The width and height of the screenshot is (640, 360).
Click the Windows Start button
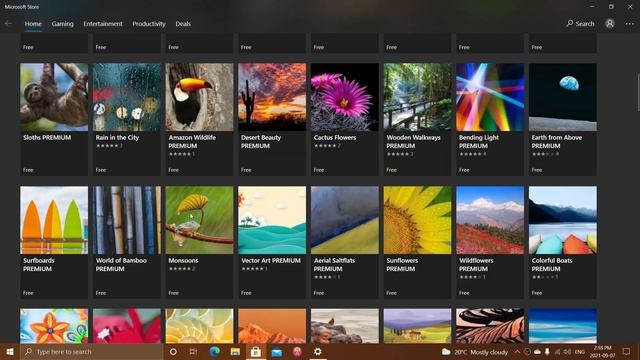coord(10,351)
